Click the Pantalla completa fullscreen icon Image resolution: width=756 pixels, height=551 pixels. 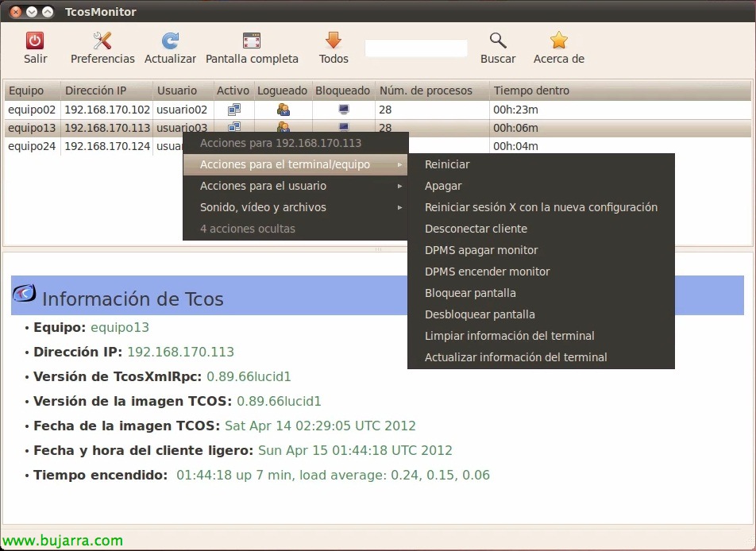click(x=252, y=40)
